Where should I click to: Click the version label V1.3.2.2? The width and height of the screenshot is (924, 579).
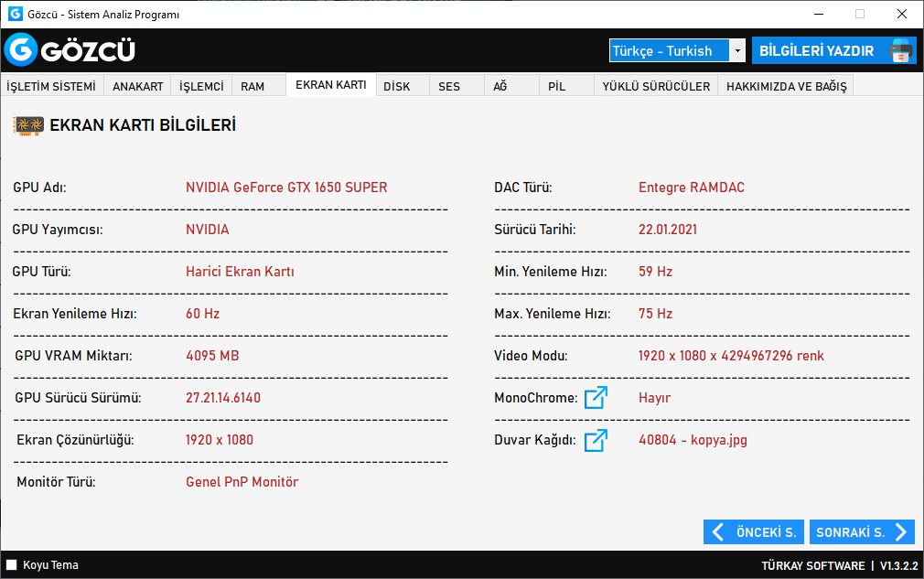point(898,566)
